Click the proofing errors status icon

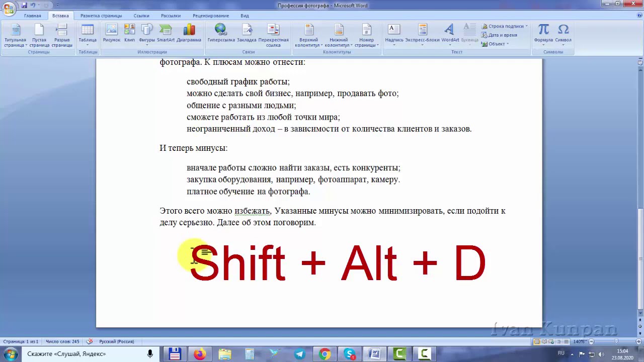coord(90,341)
